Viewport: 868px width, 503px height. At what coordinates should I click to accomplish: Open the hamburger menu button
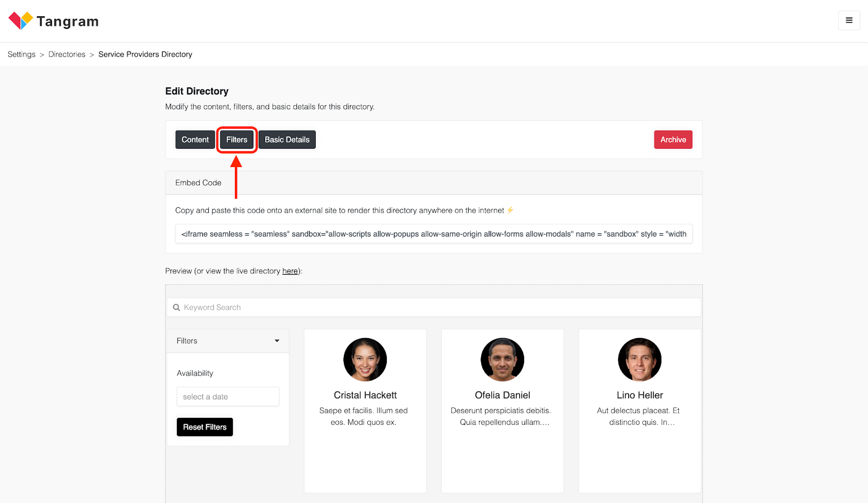click(x=849, y=21)
